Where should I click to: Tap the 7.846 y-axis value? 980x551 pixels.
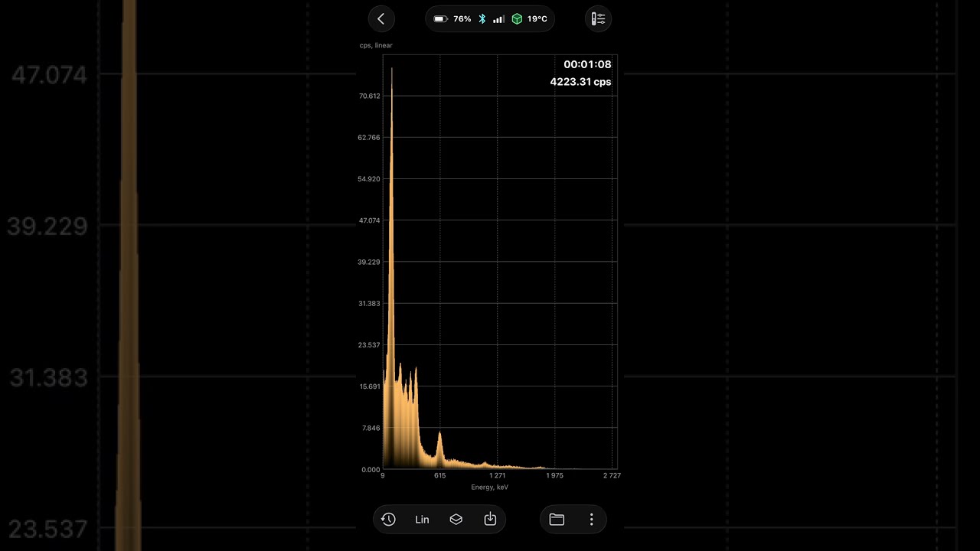pos(371,428)
